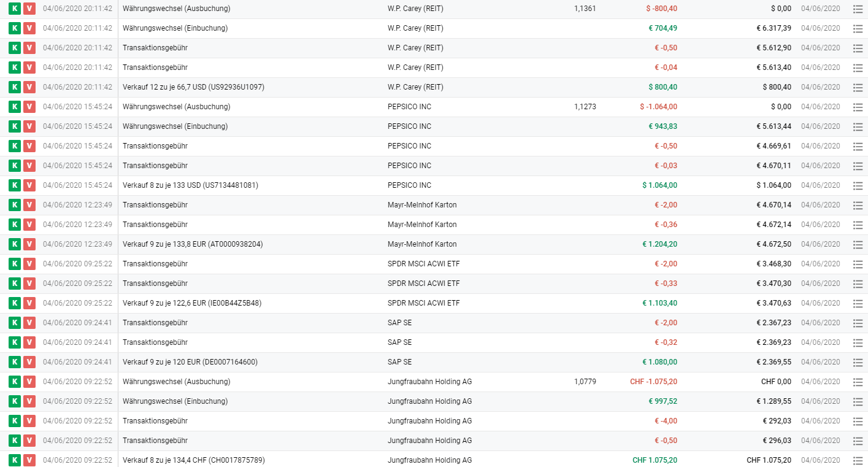Viewport: 868px width, 467px height.
Task: Select text 'Verkauf 8 zu je 133 USD (US7134481081)'
Action: pyautogui.click(x=191, y=185)
